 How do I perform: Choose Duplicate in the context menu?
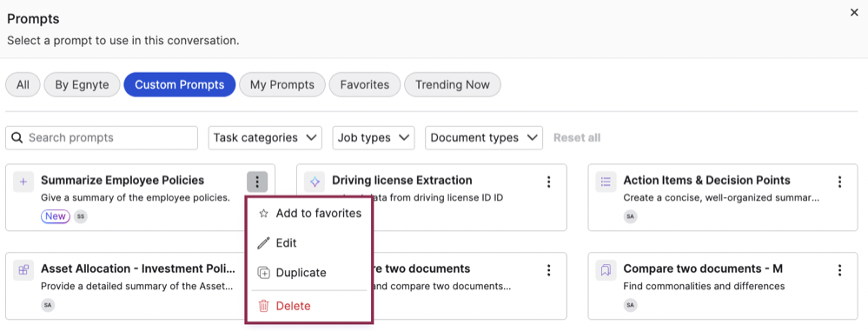click(x=309, y=273)
